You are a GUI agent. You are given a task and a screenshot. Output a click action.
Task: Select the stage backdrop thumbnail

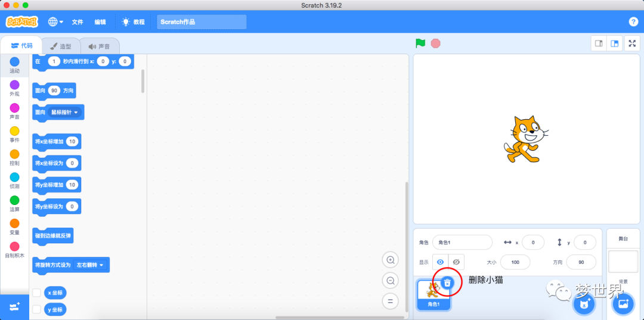[623, 262]
